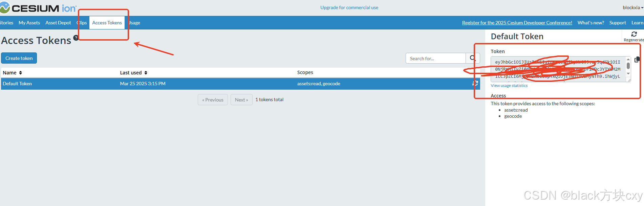
Task: Click the 'assets:read' scope bullet
Action: click(516, 110)
